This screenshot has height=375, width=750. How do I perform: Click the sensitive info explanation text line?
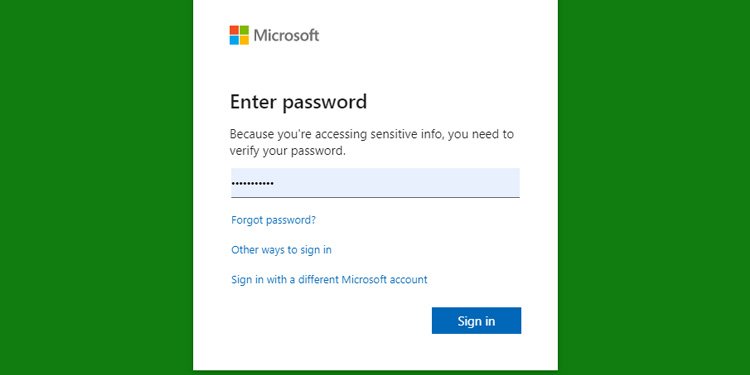pyautogui.click(x=372, y=134)
